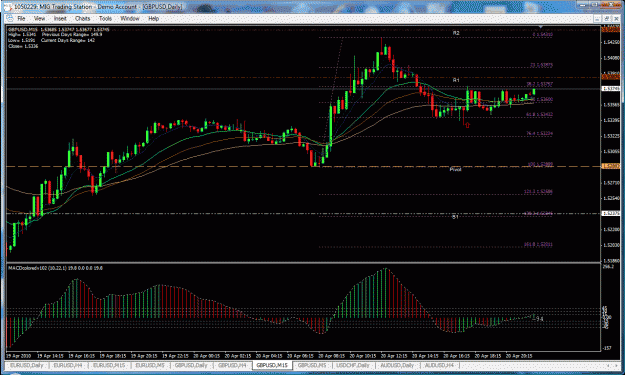Screen dimensions: 625x375
Task: Click the GBPUSD,M15 quote header text
Action: pyautogui.click(x=59, y=29)
